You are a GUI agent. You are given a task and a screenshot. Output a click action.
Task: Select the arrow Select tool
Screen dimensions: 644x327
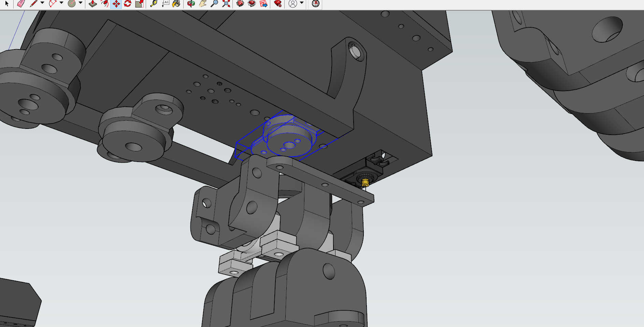tap(6, 4)
